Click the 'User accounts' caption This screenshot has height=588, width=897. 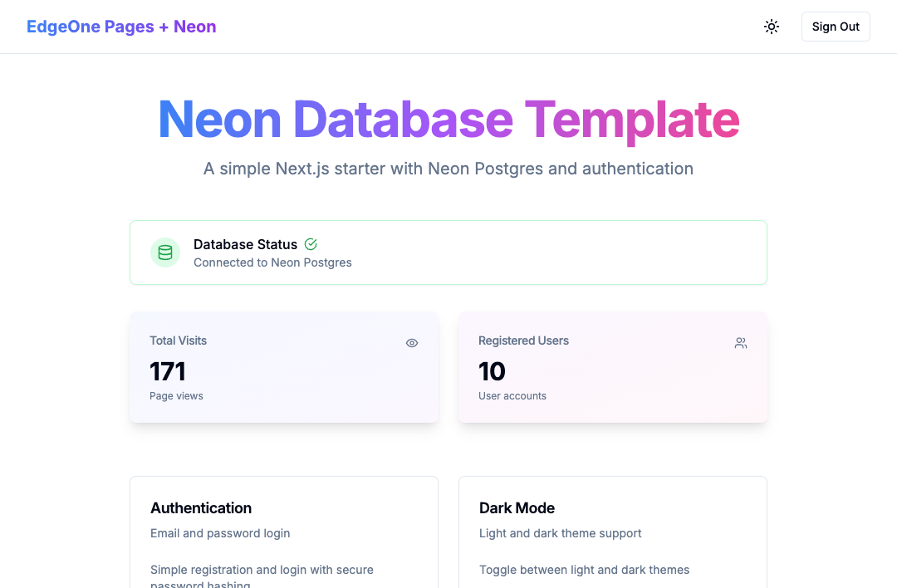coord(512,396)
